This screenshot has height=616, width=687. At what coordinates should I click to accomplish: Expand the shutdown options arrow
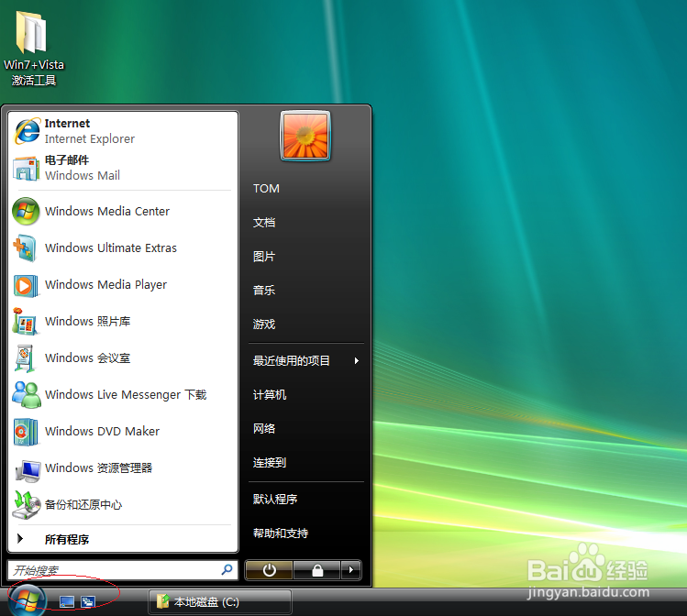point(351,570)
